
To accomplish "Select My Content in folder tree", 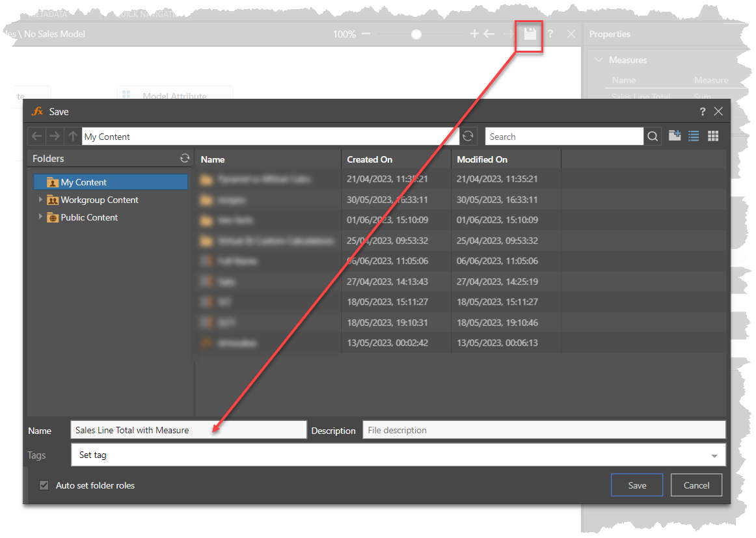I will pyautogui.click(x=83, y=182).
